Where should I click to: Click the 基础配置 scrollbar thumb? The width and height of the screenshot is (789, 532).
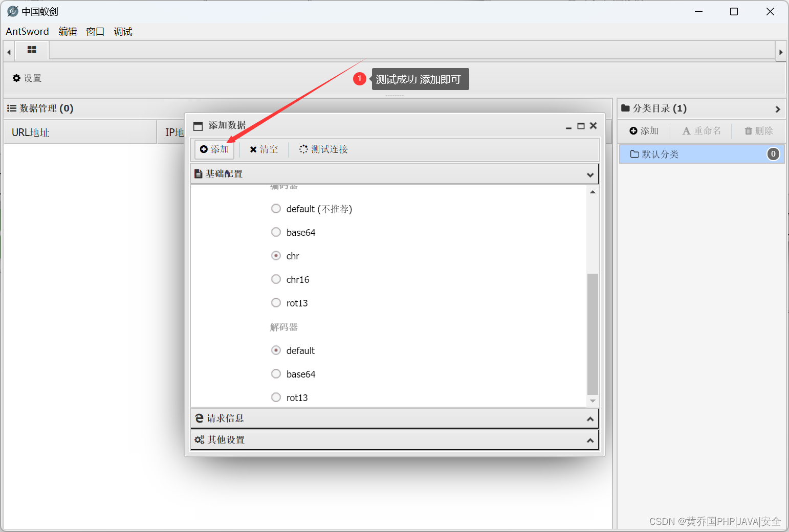(x=593, y=334)
